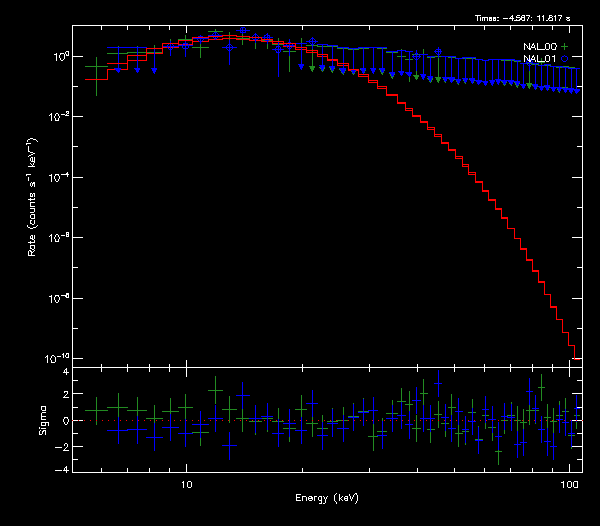
Task: Select the NAI_01 legend label
Action: coord(539,59)
